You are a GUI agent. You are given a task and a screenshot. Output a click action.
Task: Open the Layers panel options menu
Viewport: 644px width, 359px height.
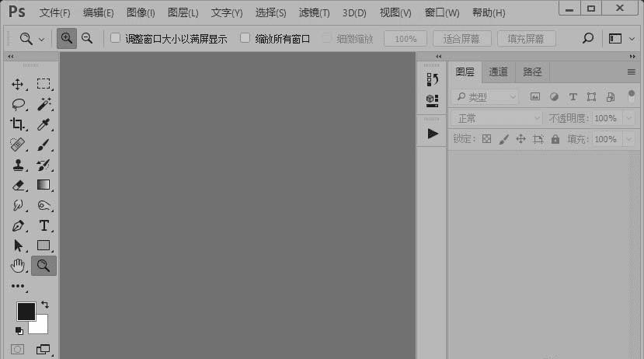click(x=632, y=72)
